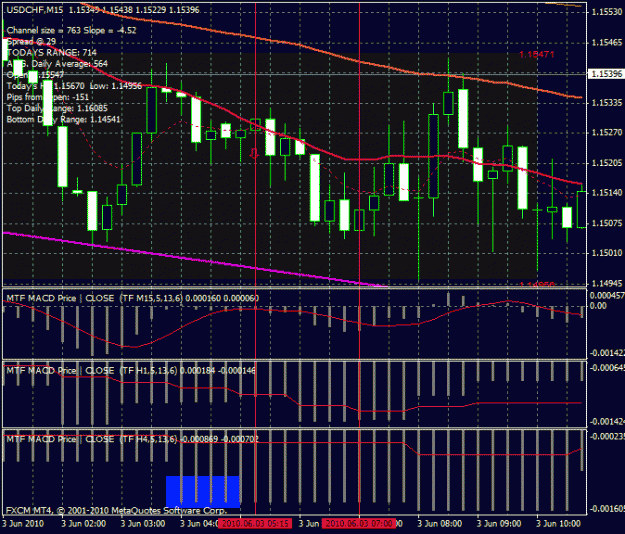Click the -0.000645 H1 MACD scale value
Screen dimensions: 625x534
coord(607,368)
